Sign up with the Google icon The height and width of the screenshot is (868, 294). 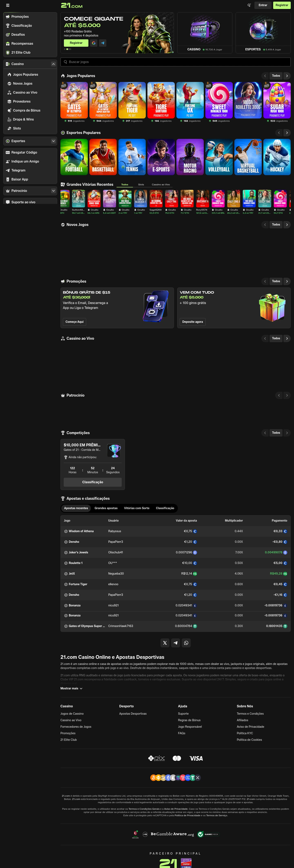[94, 43]
